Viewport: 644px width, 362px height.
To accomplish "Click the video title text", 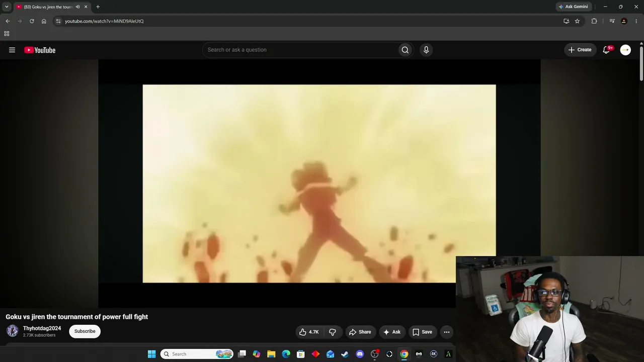I will click(x=77, y=317).
